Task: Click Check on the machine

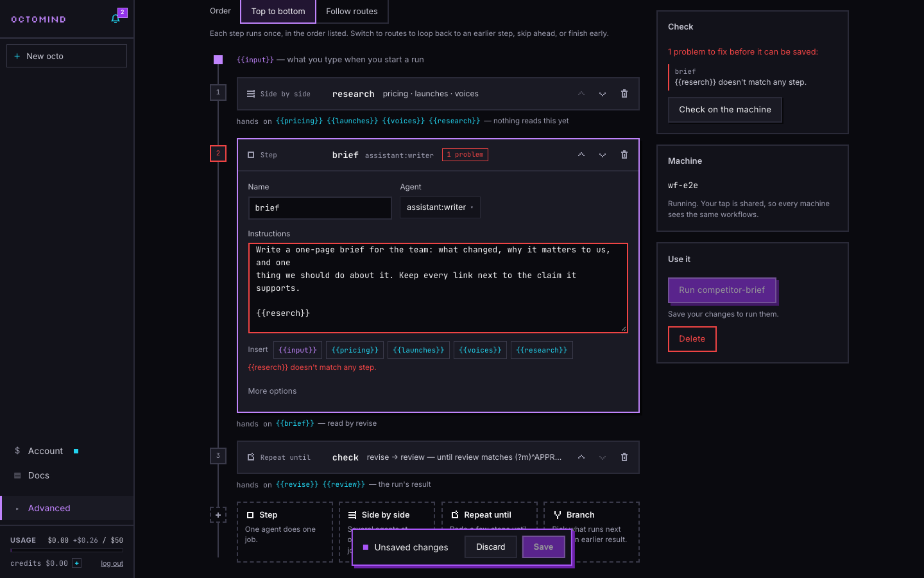Action: (725, 110)
